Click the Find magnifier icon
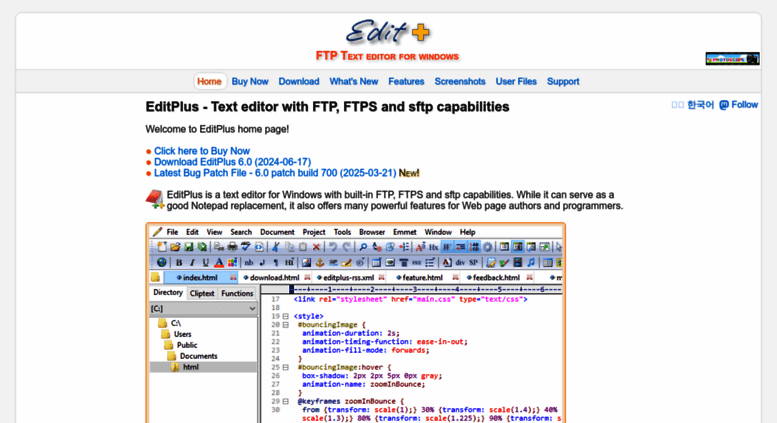The image size is (777, 423). point(363,247)
